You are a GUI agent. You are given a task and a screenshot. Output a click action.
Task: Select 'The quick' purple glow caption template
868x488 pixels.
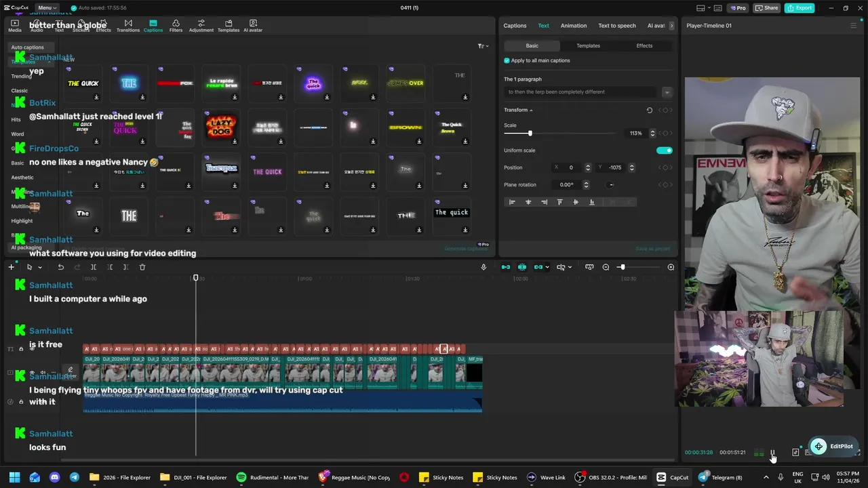tap(313, 83)
